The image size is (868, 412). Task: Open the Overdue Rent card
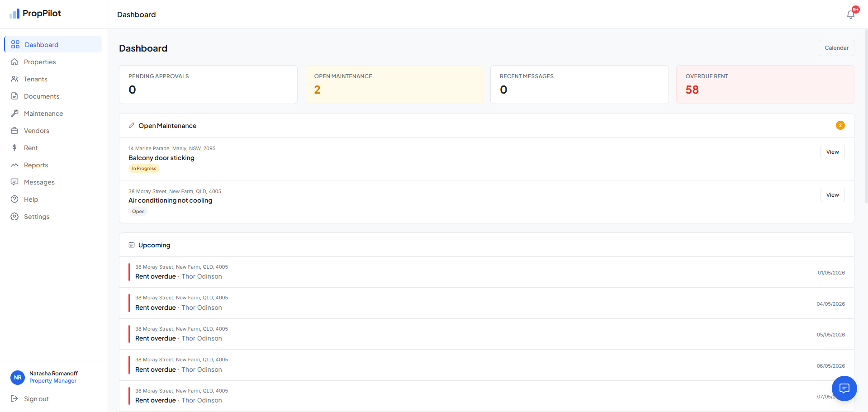pyautogui.click(x=765, y=85)
